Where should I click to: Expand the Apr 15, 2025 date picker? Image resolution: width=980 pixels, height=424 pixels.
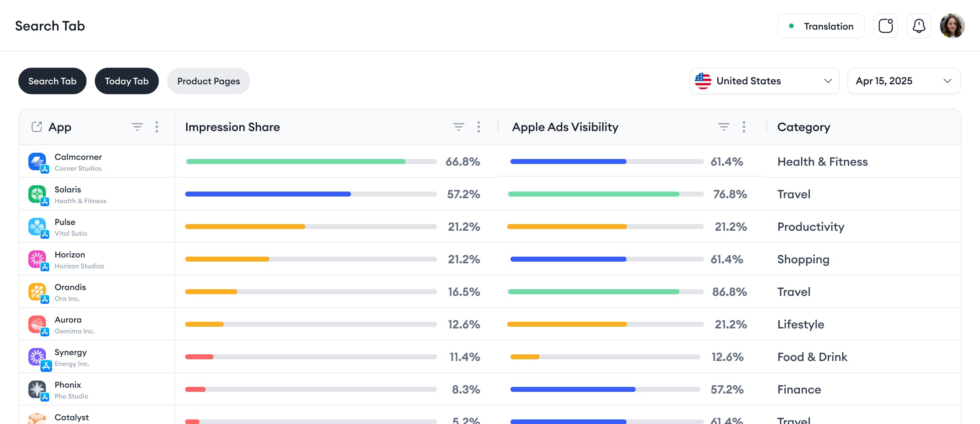[904, 81]
